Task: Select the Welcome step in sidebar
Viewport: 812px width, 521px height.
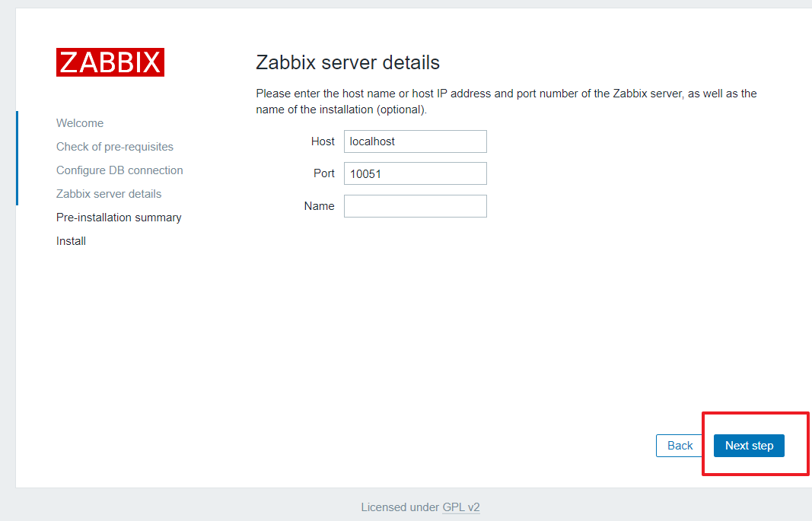Action: coord(80,123)
